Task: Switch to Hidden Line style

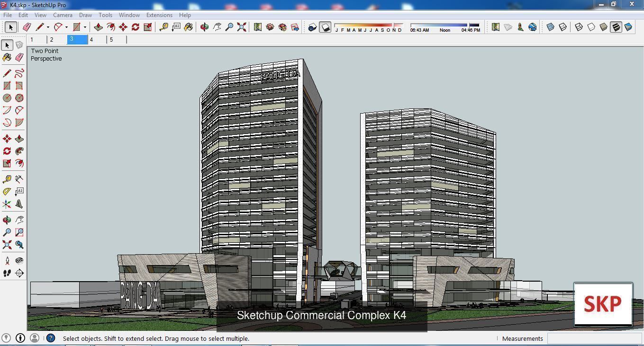Action: click(x=591, y=27)
